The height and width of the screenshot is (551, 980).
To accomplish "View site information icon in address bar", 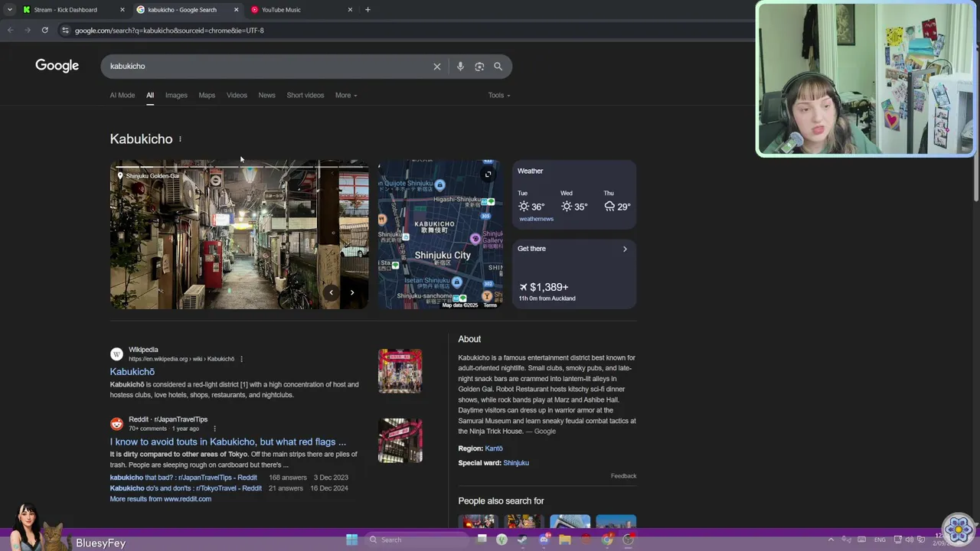I will click(x=66, y=31).
